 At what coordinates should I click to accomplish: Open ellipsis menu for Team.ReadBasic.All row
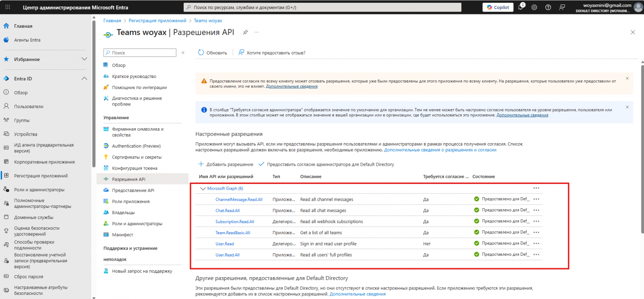coord(536,233)
